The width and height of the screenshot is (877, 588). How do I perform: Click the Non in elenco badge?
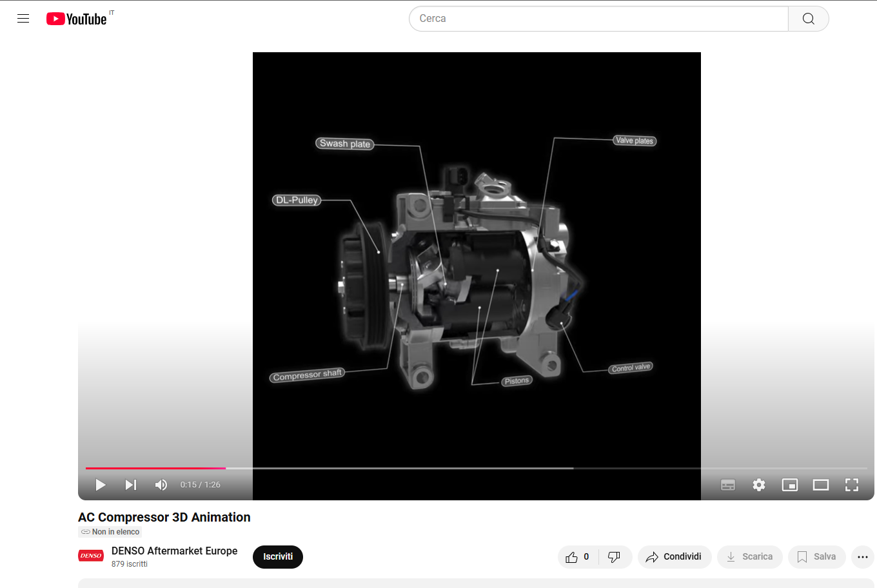point(110,532)
